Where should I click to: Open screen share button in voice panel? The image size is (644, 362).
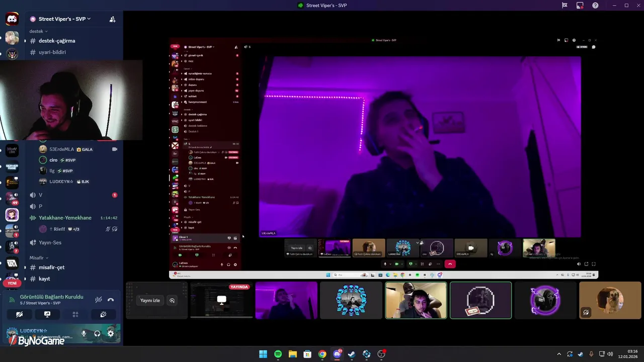point(47,314)
